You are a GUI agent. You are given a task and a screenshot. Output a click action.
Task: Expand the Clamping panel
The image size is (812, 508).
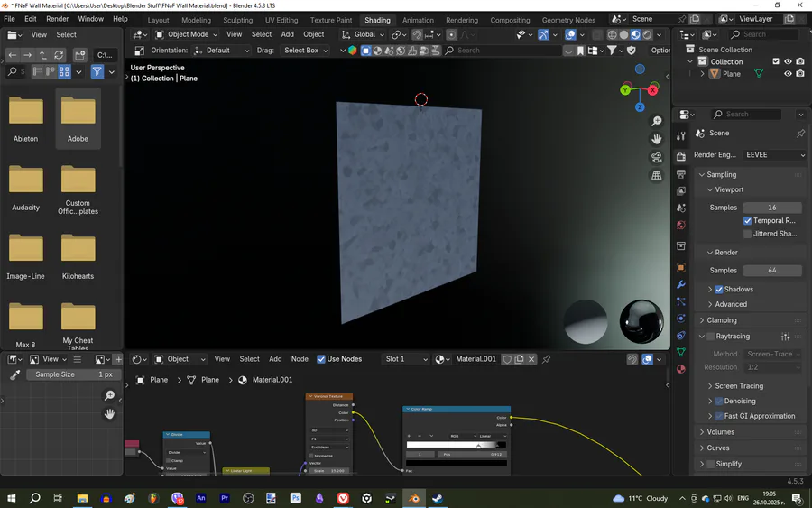tap(721, 320)
